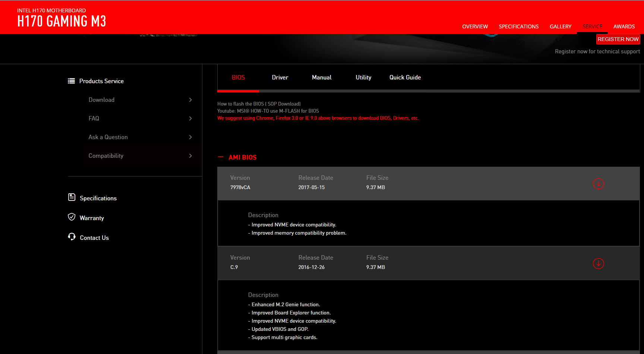Click the release date 2016-12-26
The height and width of the screenshot is (354, 644).
311,267
